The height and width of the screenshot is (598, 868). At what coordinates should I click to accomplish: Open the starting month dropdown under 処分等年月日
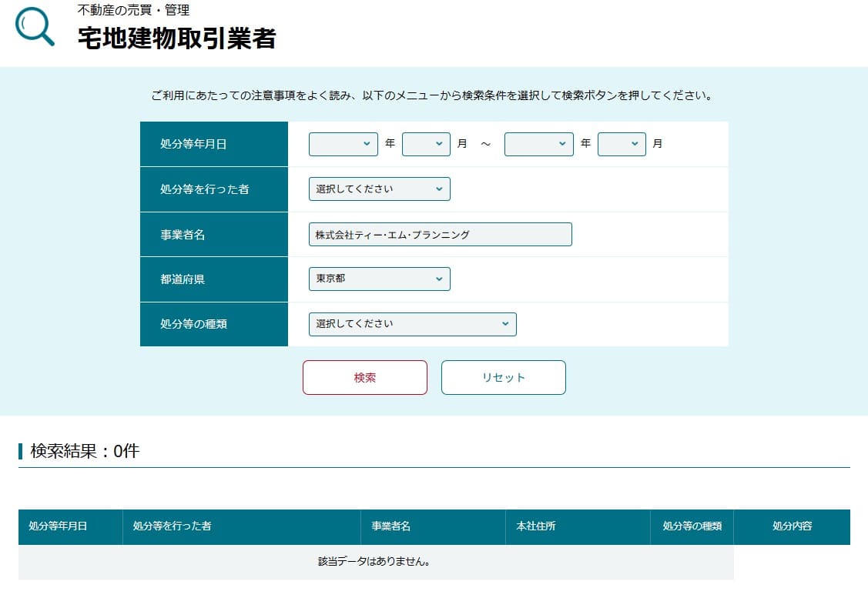coord(427,143)
